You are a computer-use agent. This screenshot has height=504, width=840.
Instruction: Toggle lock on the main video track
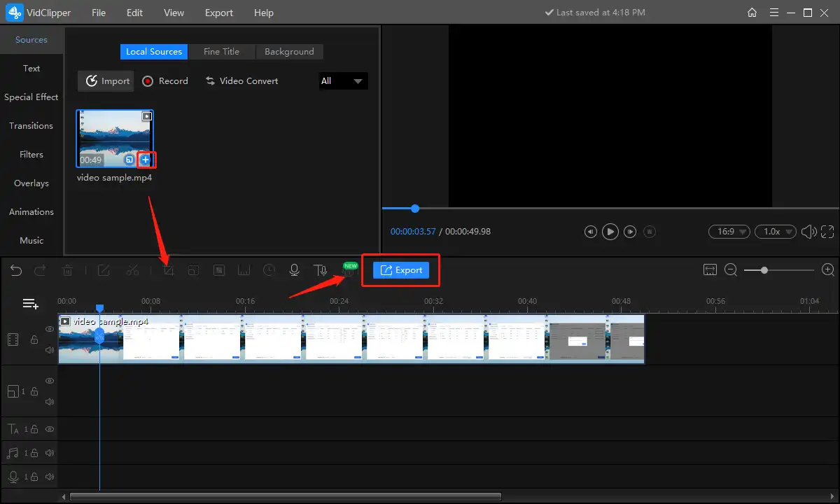tap(34, 339)
